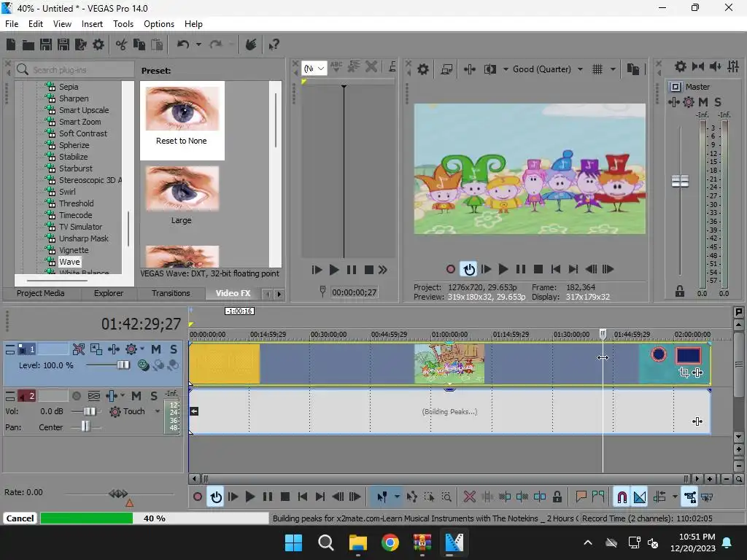
Task: Mute audio track 2
Action: point(136,396)
